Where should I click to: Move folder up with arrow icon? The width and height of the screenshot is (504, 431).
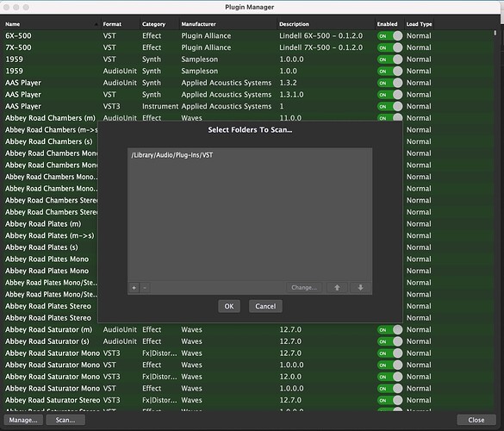pyautogui.click(x=337, y=288)
